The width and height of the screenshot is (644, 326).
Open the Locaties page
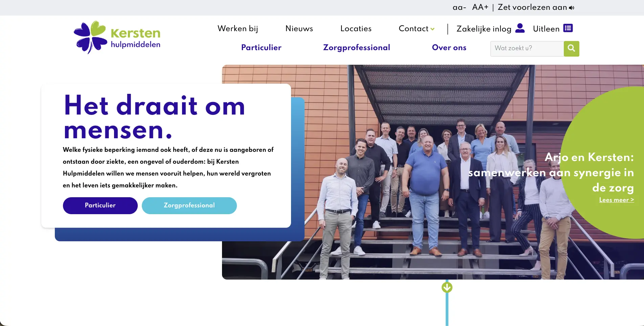(356, 28)
